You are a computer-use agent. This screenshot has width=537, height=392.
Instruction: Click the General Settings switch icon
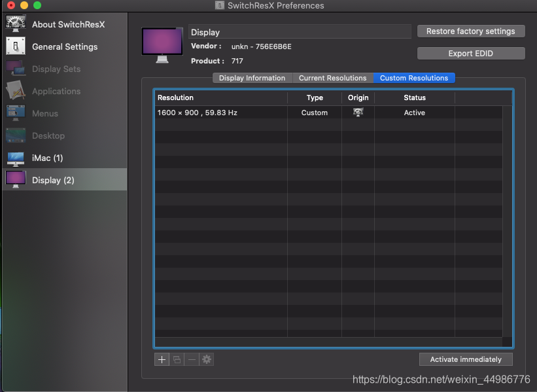16,46
